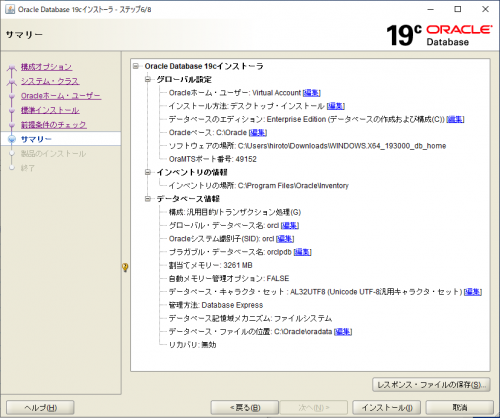
Task: Cancel the installer with 取消 button
Action: [x=460, y=407]
